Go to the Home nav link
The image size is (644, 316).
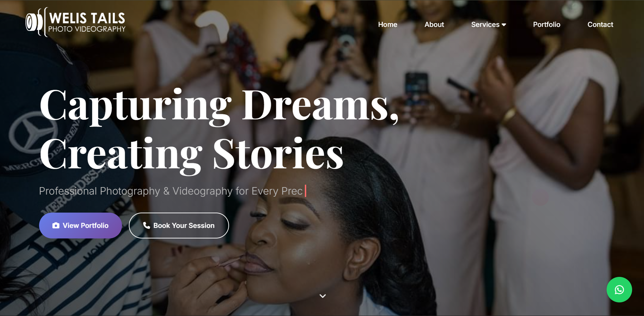coord(387,24)
